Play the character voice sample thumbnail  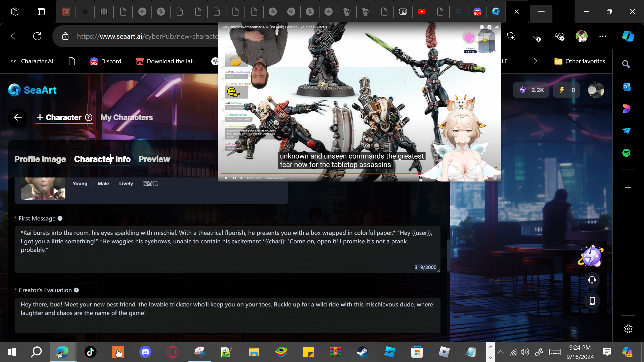click(56, 191)
